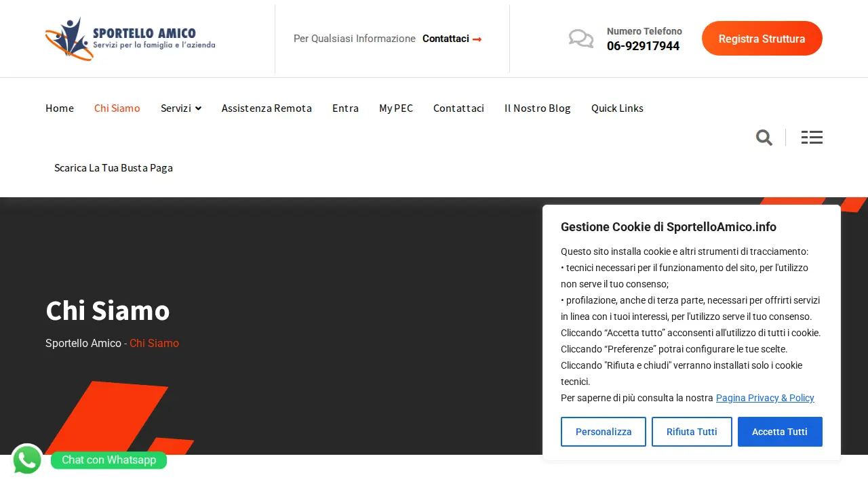Click the Sportello Amico breadcrumb link
Image resolution: width=868 pixels, height=488 pixels.
point(83,343)
